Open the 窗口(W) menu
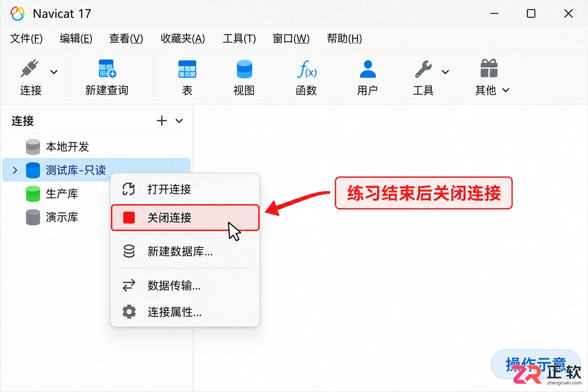Viewport: 588px width, 392px height. tap(291, 38)
